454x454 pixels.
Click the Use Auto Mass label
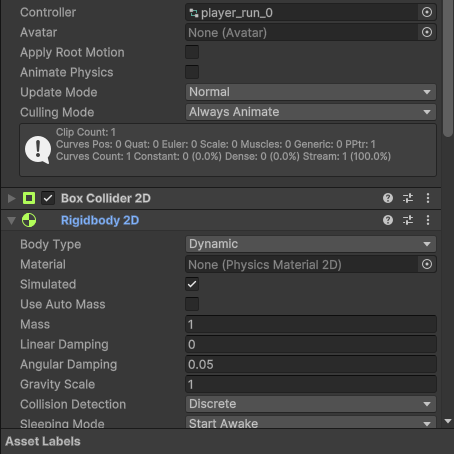coord(63,304)
